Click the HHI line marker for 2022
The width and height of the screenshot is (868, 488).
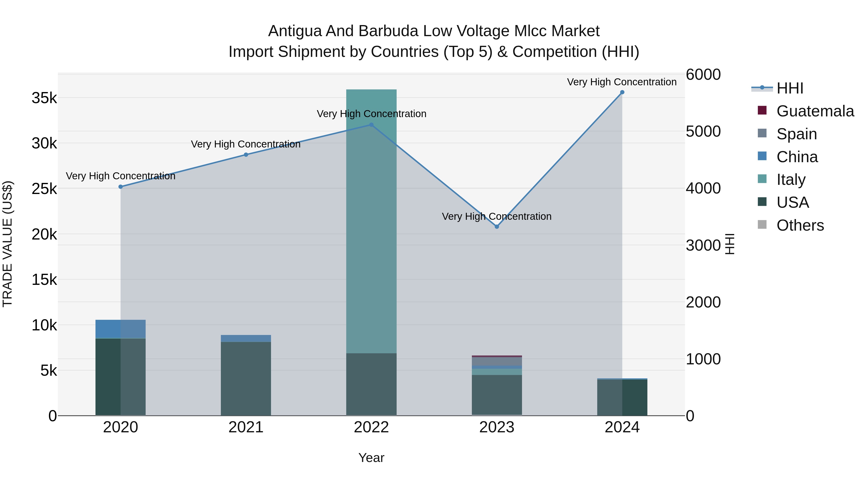point(371,125)
